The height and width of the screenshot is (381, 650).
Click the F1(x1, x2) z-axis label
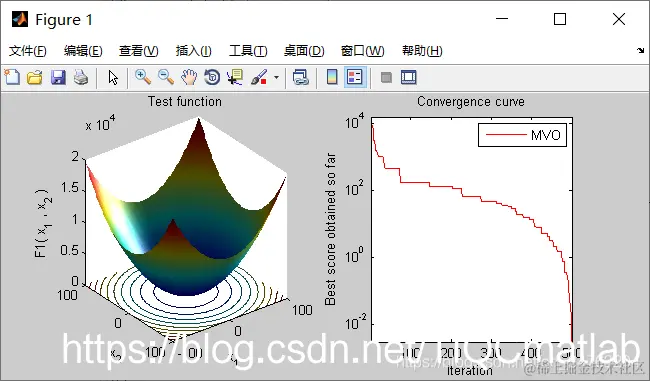tap(43, 223)
